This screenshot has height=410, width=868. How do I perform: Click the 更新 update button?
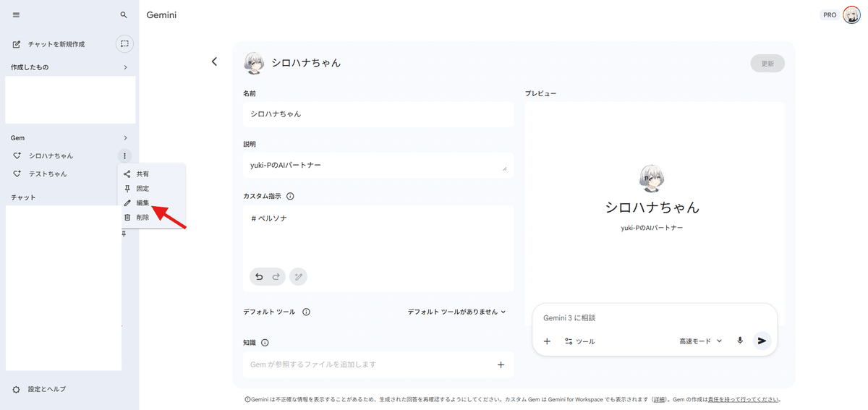point(767,64)
